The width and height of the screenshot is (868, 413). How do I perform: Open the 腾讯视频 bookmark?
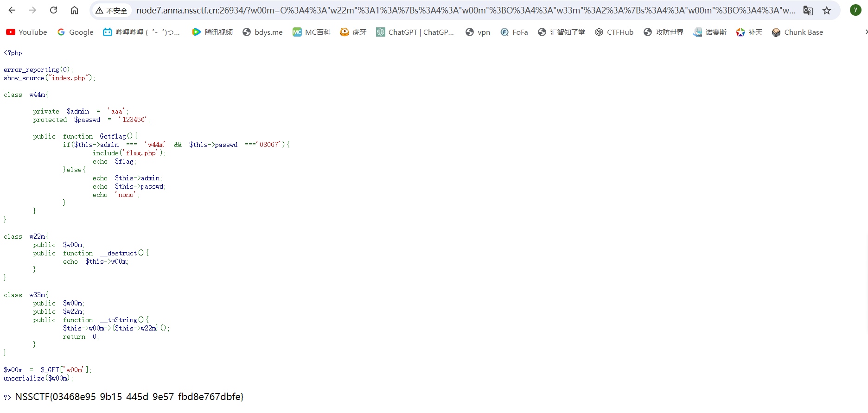[212, 32]
